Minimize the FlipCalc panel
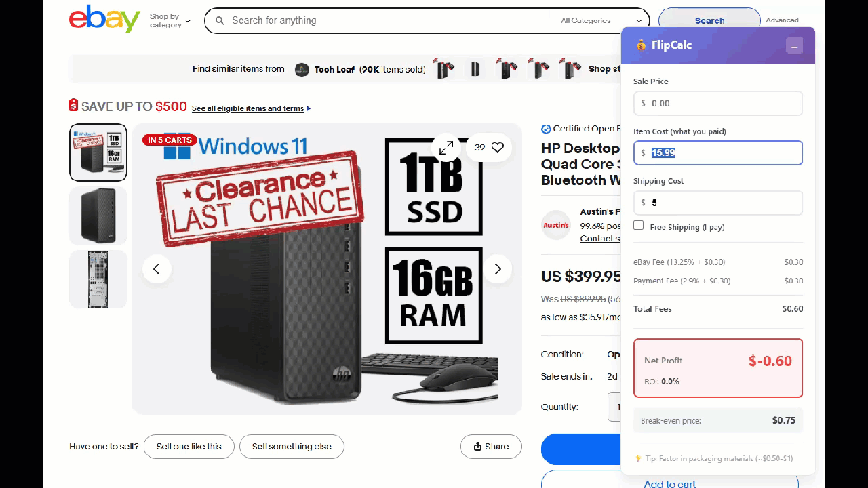 794,45
